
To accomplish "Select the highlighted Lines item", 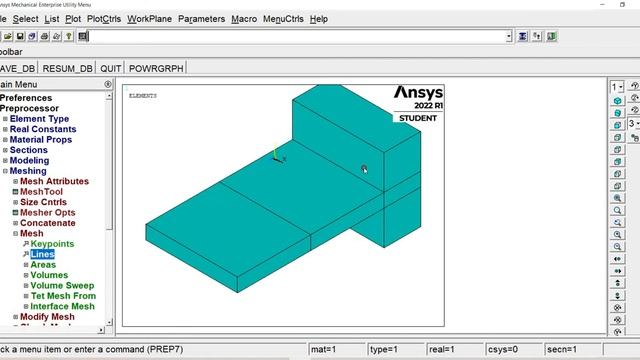I will (x=42, y=254).
